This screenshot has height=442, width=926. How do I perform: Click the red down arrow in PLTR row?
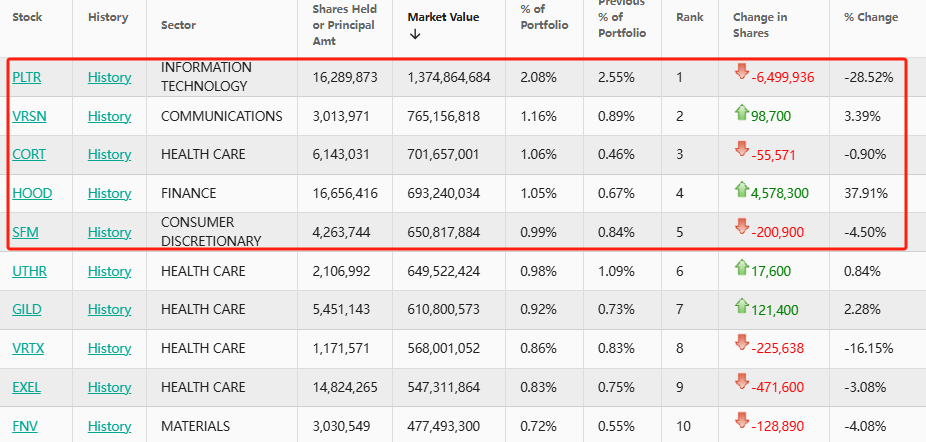click(x=741, y=71)
